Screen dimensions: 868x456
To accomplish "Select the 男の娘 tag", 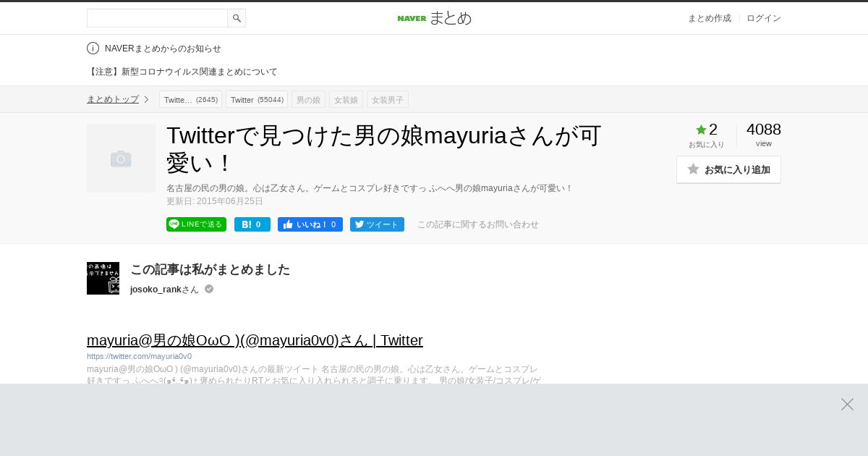I will click(308, 99).
